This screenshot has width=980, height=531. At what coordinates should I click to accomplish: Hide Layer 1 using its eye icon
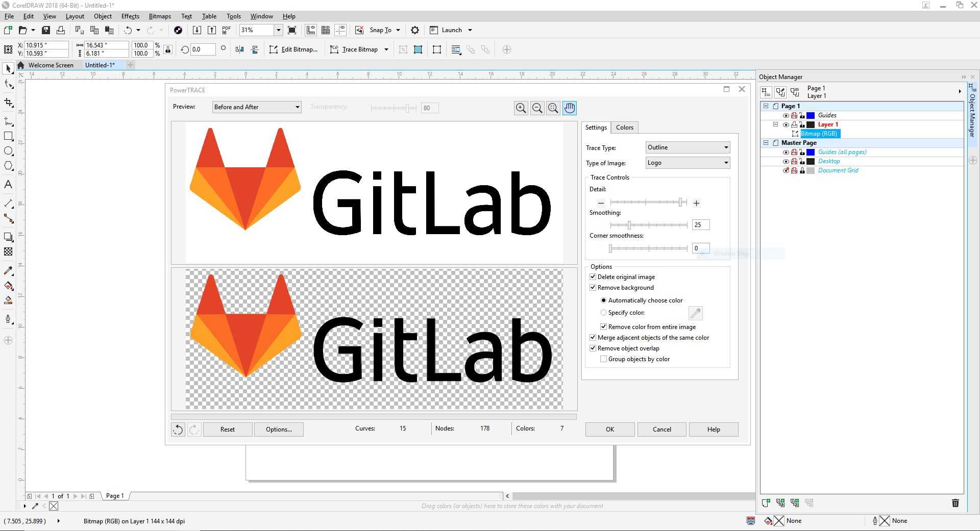[x=786, y=124]
